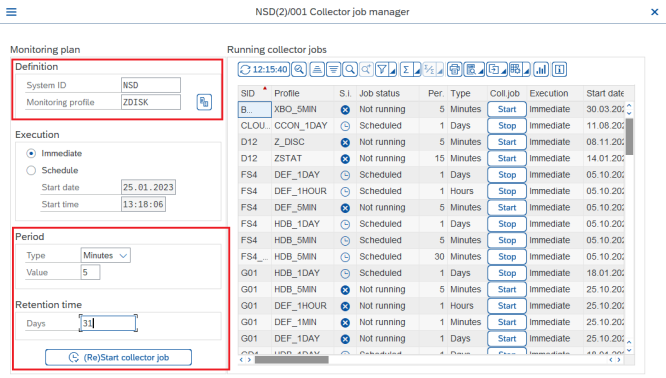Click the subtotals icon
666x378 pixels.
tap(429, 69)
